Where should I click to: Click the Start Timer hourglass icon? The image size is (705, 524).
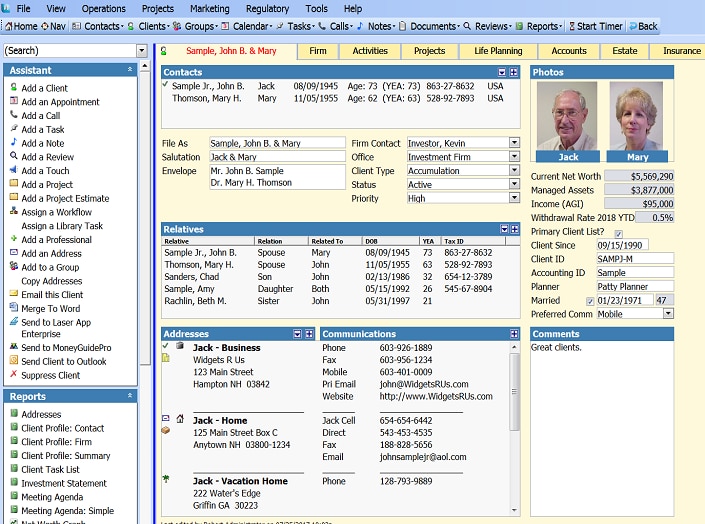click(572, 27)
